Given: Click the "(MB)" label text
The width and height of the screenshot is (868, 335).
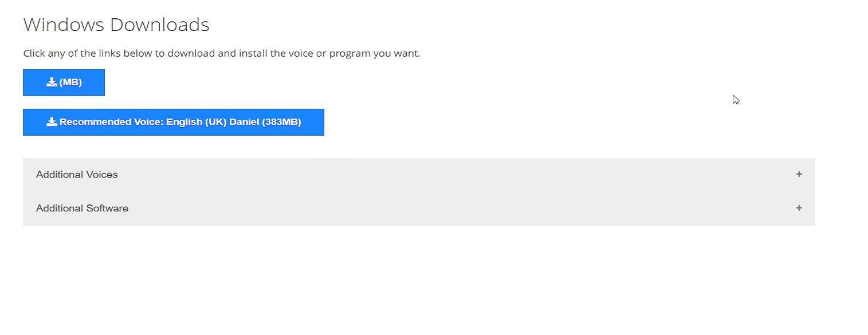Looking at the screenshot, I should tap(70, 82).
